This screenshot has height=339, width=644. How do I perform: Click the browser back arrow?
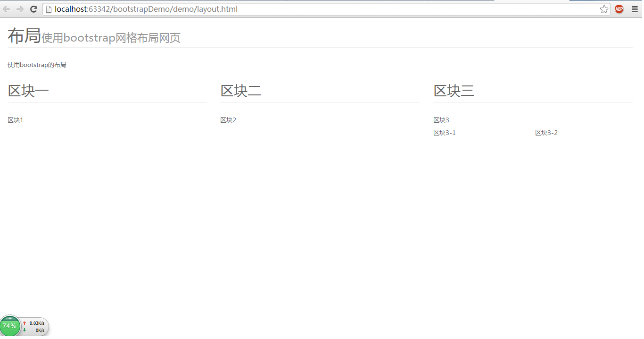pyautogui.click(x=7, y=9)
